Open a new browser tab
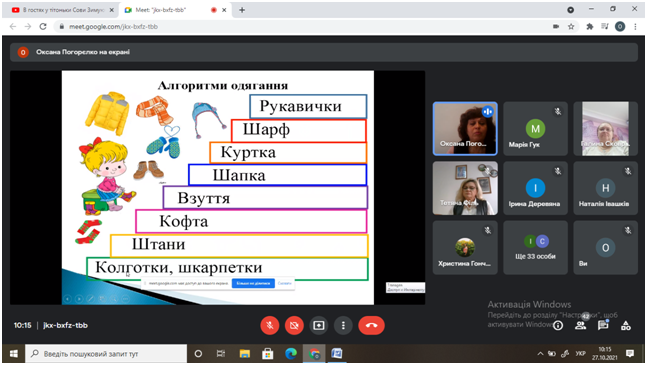Viewport: 647px width, 365px height. click(x=242, y=10)
